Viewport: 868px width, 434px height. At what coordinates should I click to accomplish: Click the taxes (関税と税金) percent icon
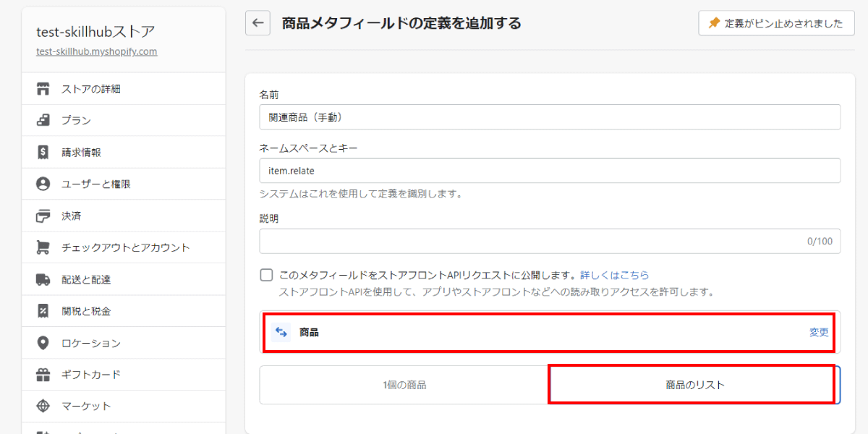tap(43, 311)
